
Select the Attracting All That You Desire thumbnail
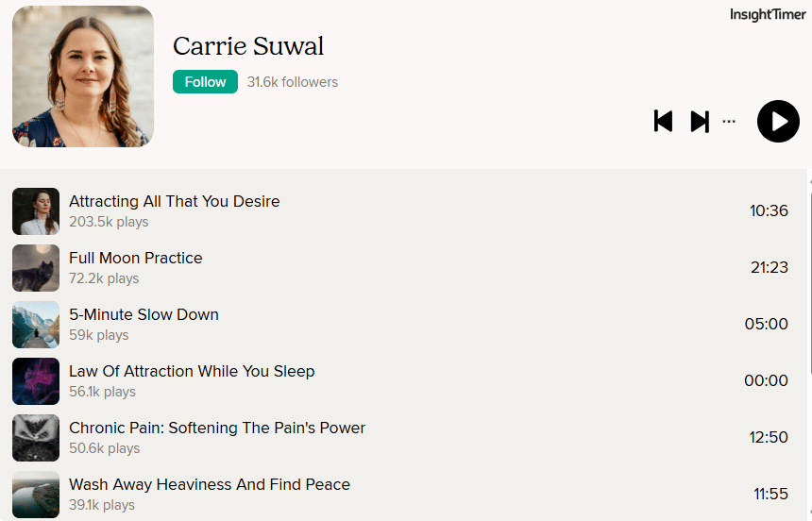tap(36, 211)
